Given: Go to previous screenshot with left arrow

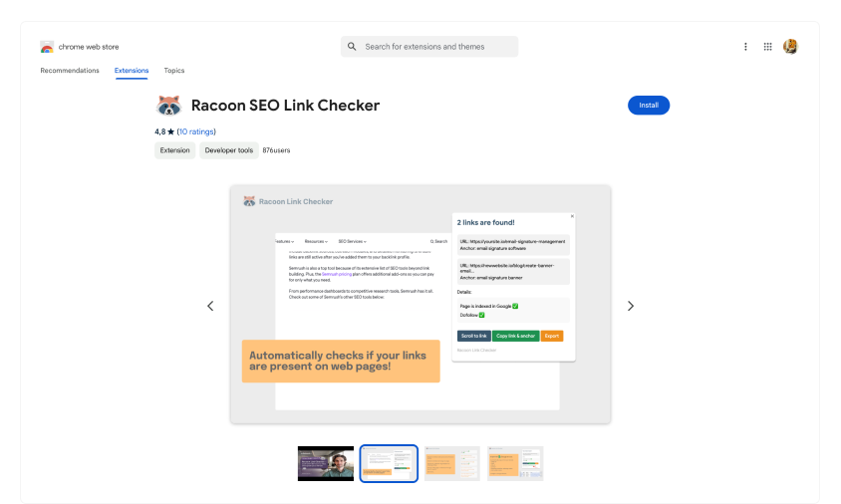Looking at the screenshot, I should [210, 306].
